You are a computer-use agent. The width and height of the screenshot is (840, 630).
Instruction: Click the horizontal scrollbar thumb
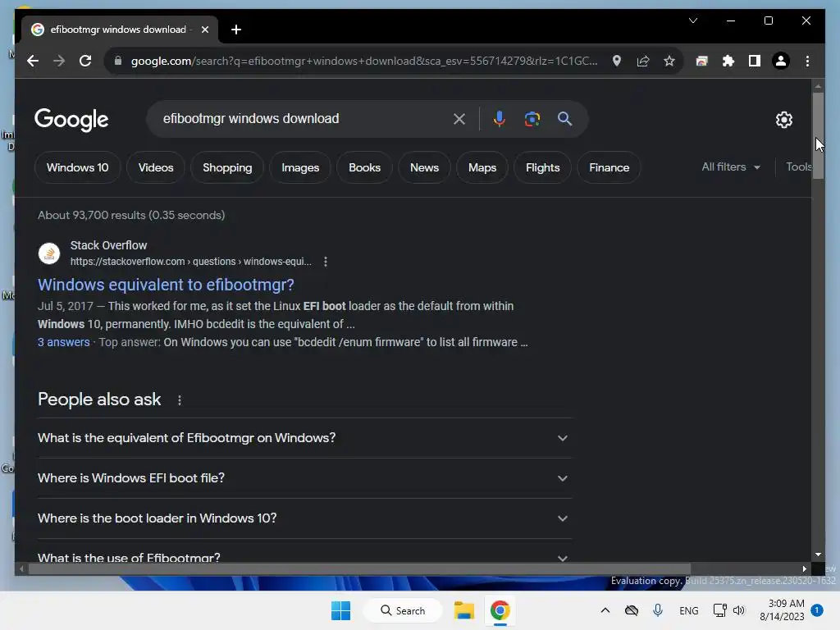click(359, 569)
